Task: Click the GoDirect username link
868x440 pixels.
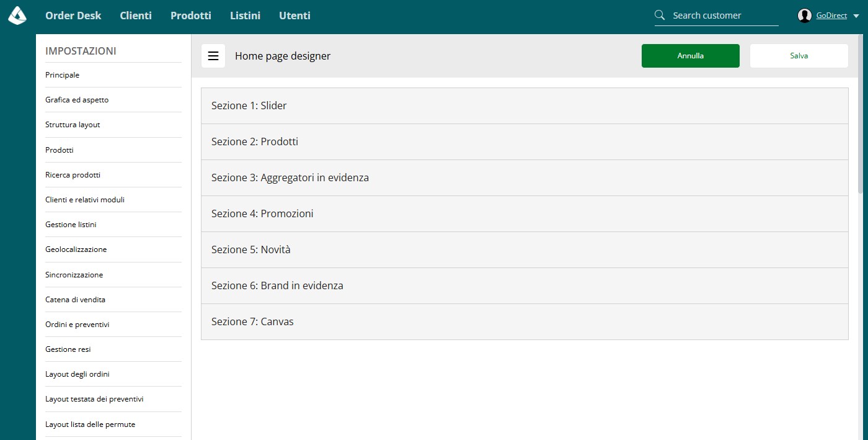Action: 831,16
